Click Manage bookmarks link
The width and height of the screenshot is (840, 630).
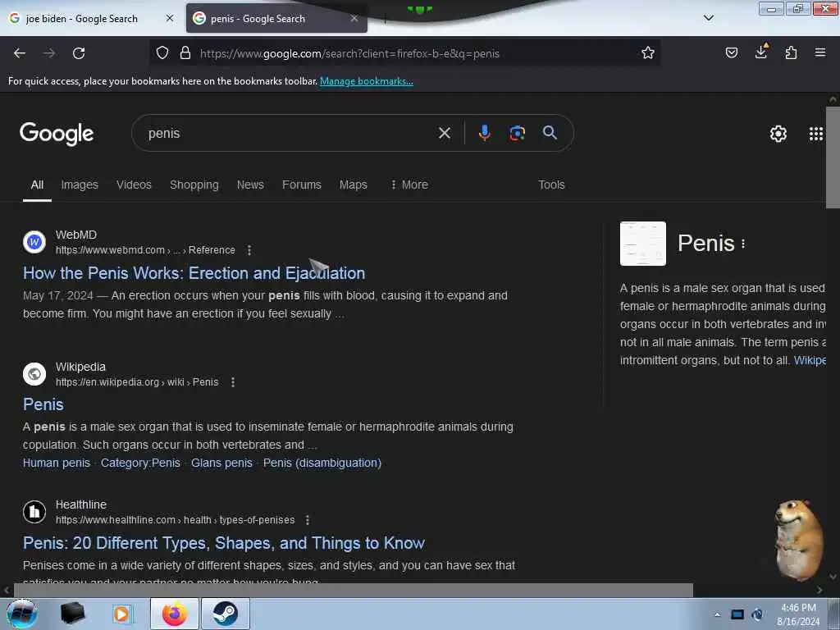tap(367, 81)
